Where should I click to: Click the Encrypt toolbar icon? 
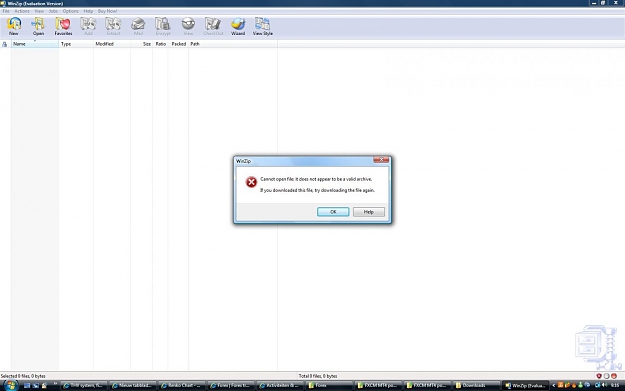(x=163, y=27)
